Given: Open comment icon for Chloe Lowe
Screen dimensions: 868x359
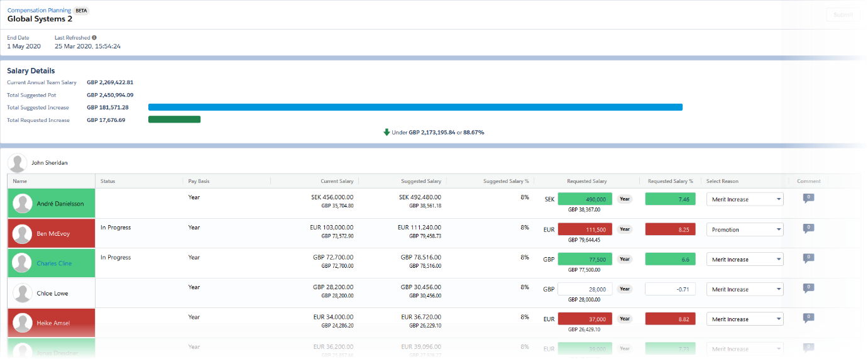Looking at the screenshot, I should point(808,289).
